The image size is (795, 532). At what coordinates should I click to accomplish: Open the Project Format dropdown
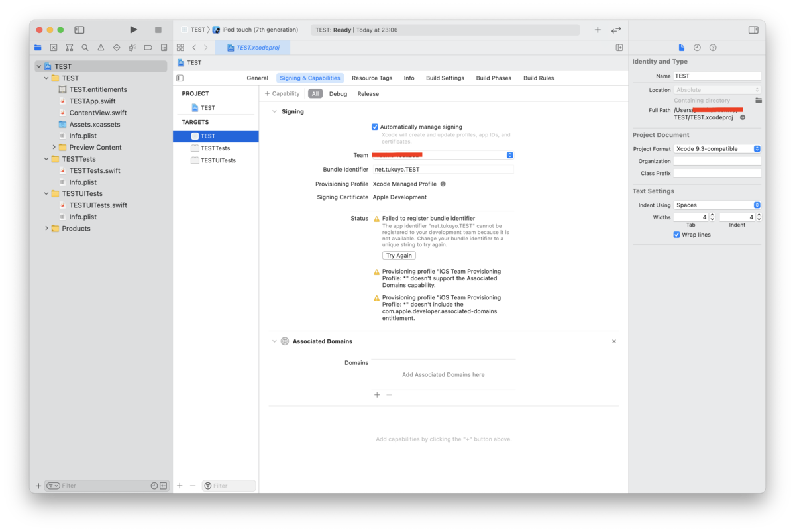pos(717,149)
